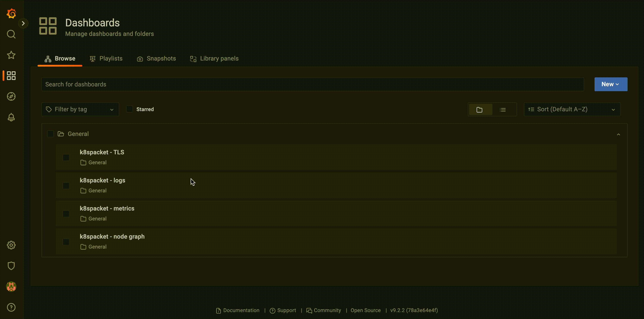
Task: Collapse the General folder chevron
Action: click(x=618, y=135)
